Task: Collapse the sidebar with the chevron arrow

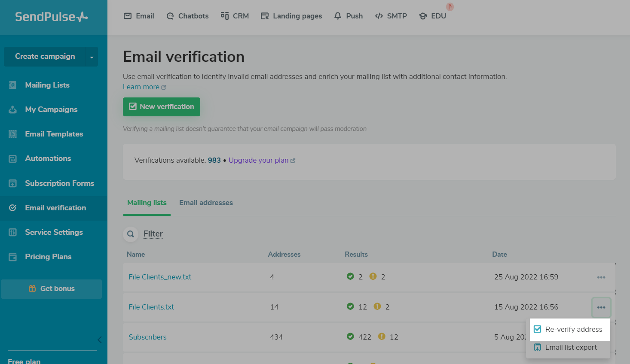Action: point(99,340)
